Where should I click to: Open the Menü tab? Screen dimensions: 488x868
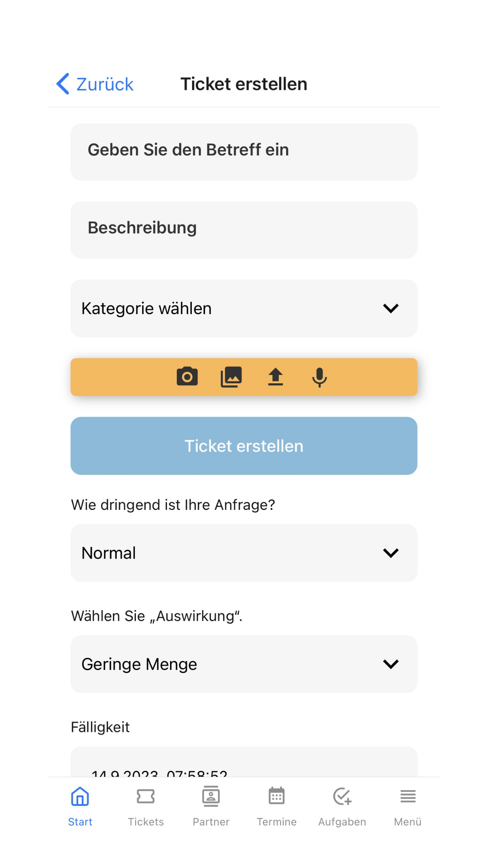pos(408,806)
